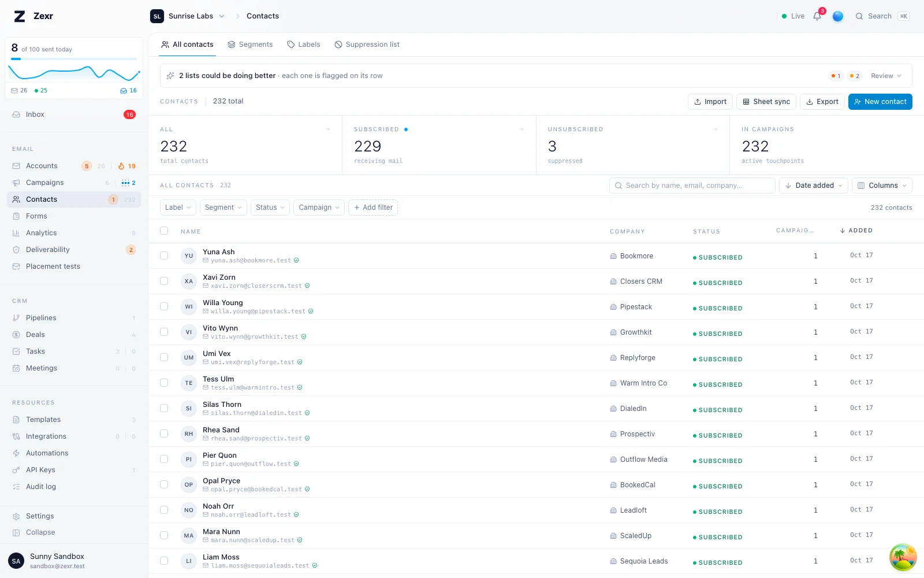Click the sent-today progress bar

pos(74,59)
